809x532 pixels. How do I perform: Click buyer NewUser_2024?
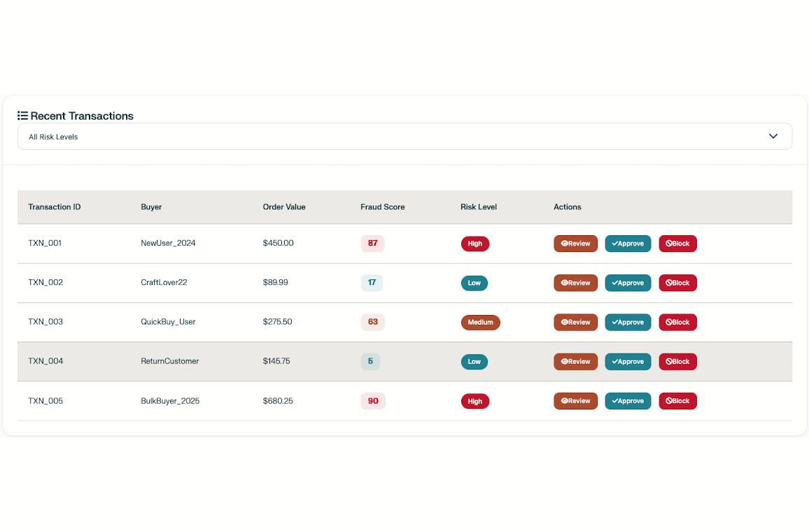coord(168,243)
